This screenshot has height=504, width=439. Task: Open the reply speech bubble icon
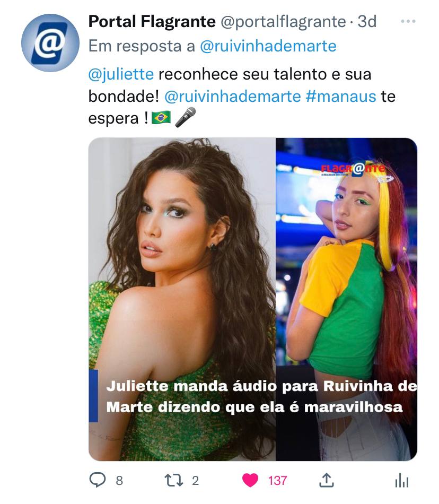pyautogui.click(x=98, y=480)
